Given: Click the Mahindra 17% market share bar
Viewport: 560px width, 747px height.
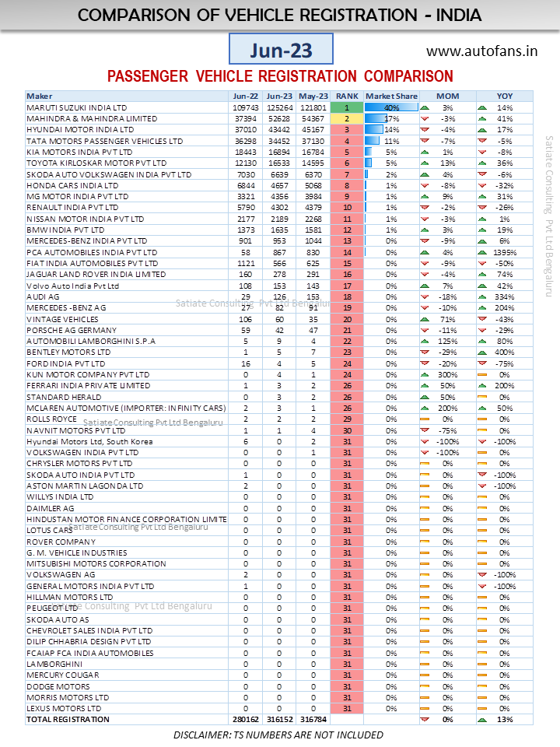Looking at the screenshot, I should tap(375, 118).
